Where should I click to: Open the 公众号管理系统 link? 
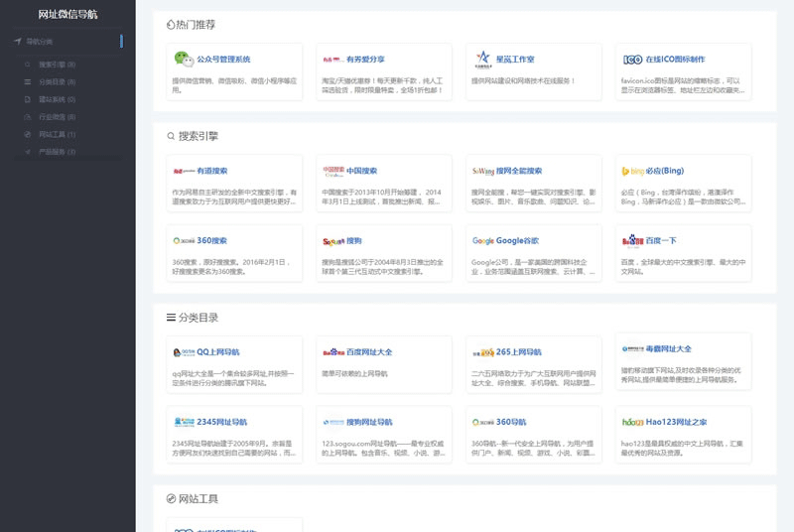[223, 60]
